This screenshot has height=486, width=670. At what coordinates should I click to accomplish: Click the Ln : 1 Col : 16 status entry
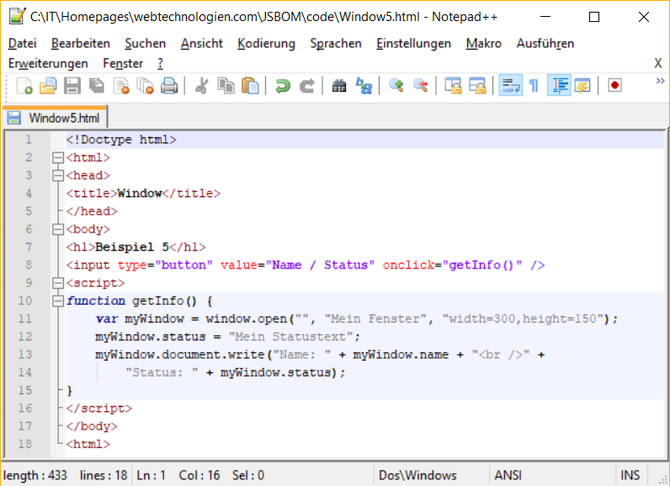pyautogui.click(x=178, y=475)
